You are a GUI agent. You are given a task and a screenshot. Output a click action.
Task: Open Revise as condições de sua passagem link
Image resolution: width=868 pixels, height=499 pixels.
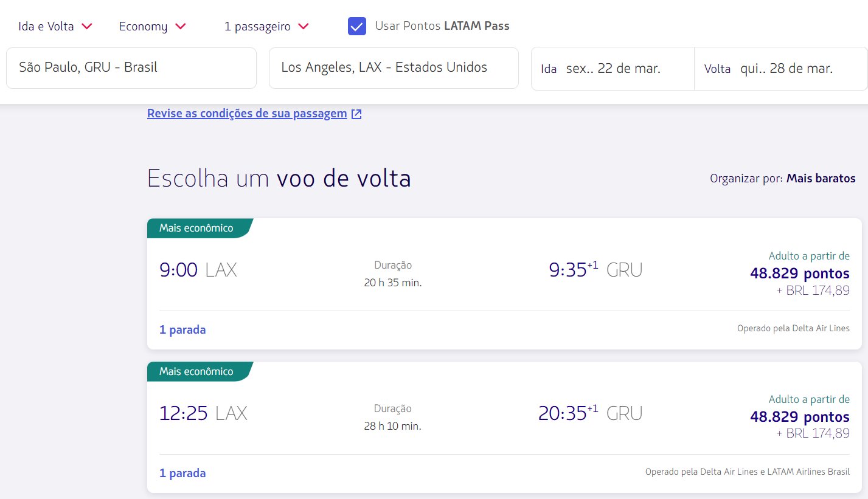pos(247,114)
